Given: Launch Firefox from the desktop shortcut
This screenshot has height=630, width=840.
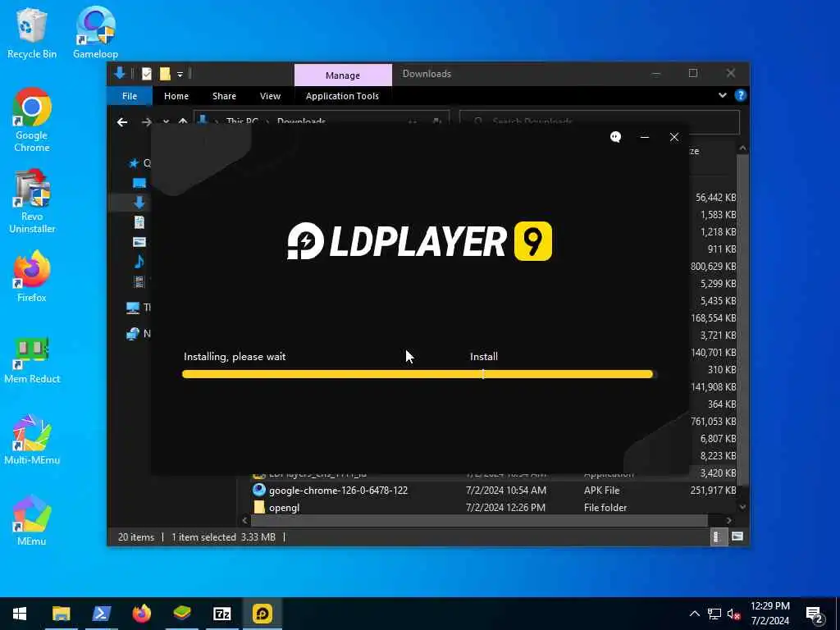Looking at the screenshot, I should click(x=32, y=276).
